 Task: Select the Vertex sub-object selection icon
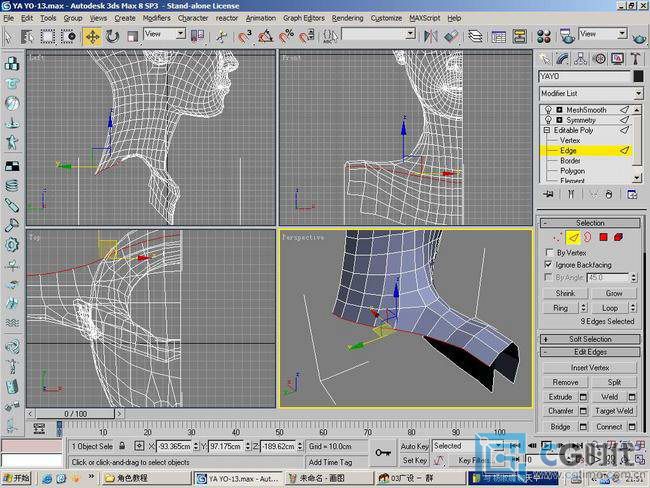[x=558, y=238]
